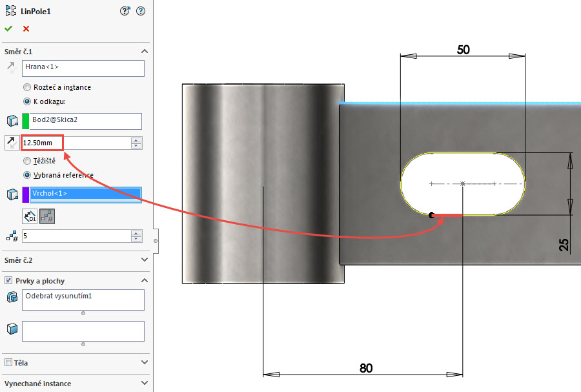581x392 pixels.
Task: Click the offset direction icon beside 12.50mm
Action: point(11,143)
